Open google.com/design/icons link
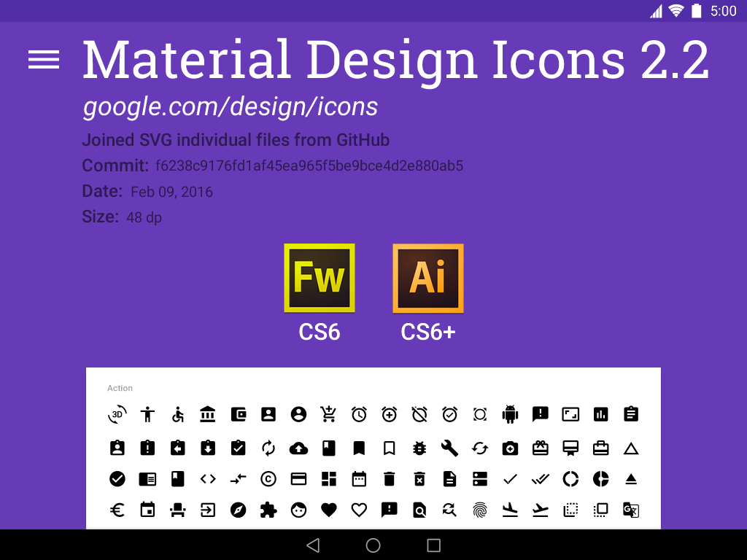This screenshot has width=747, height=560. click(x=230, y=106)
